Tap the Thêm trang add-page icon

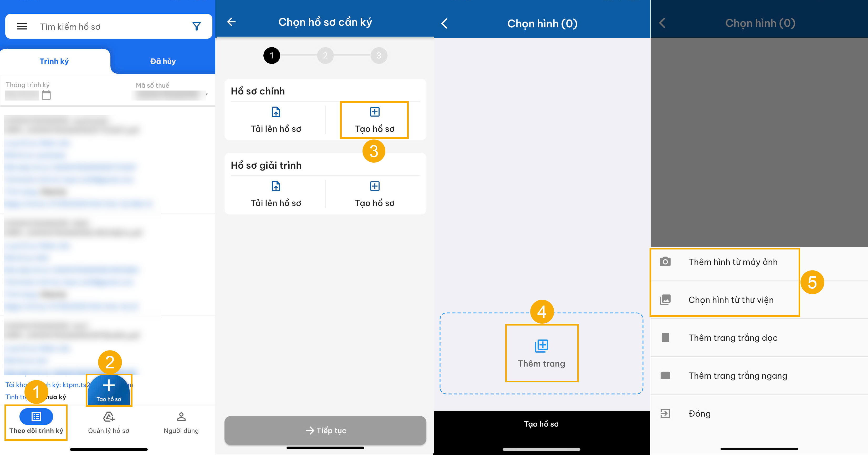pos(541,346)
